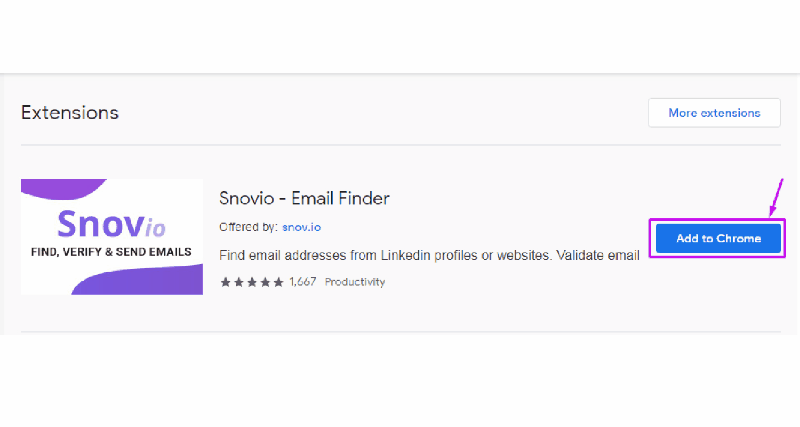Click the third rating star
Viewport: 800px width, 427px height.
[x=252, y=282]
